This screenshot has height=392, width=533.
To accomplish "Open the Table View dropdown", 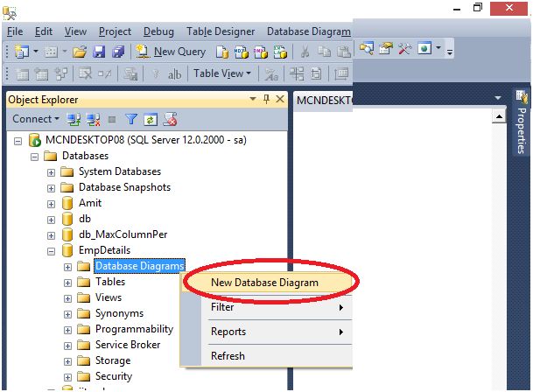I will pyautogui.click(x=222, y=73).
